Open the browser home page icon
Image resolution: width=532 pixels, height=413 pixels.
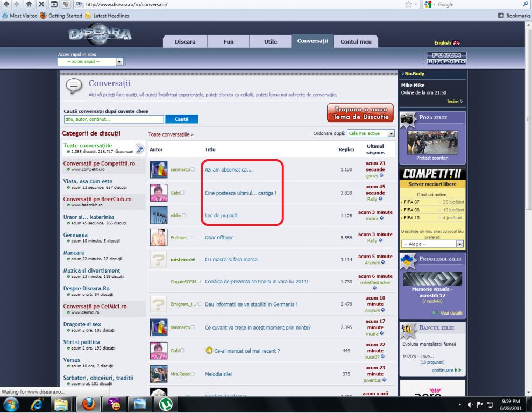(29, 4)
